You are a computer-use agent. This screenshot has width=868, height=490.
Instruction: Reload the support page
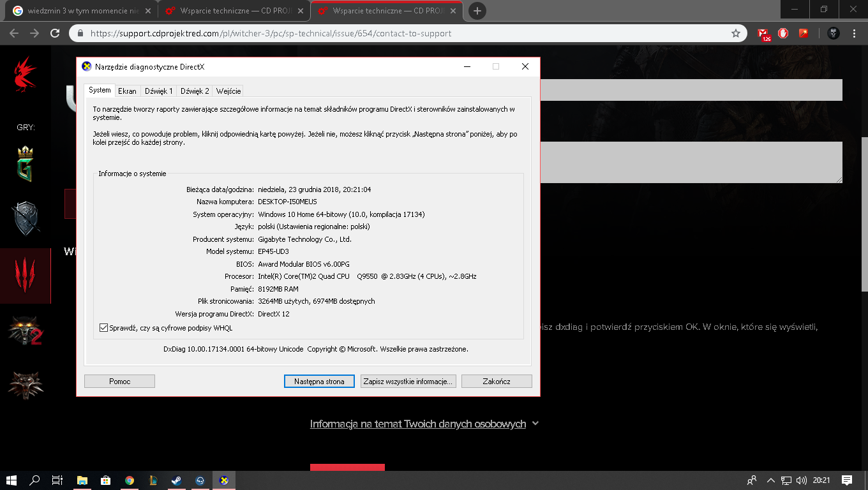[55, 33]
